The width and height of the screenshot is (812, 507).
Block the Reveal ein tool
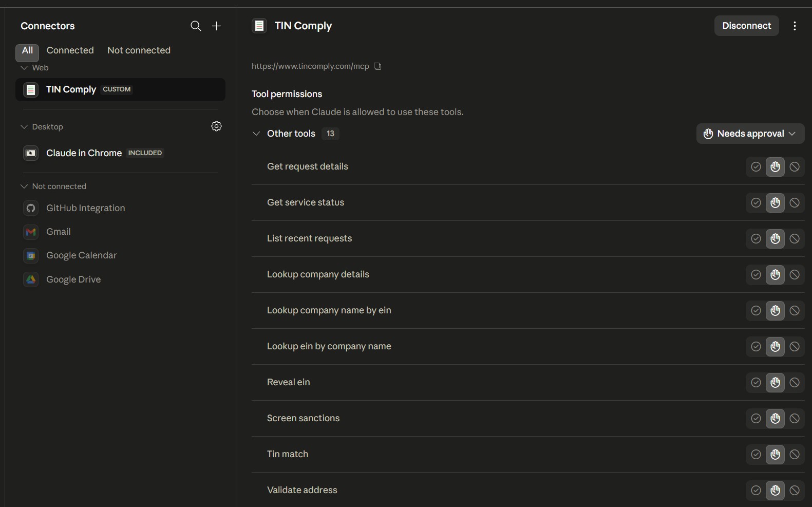pyautogui.click(x=795, y=382)
